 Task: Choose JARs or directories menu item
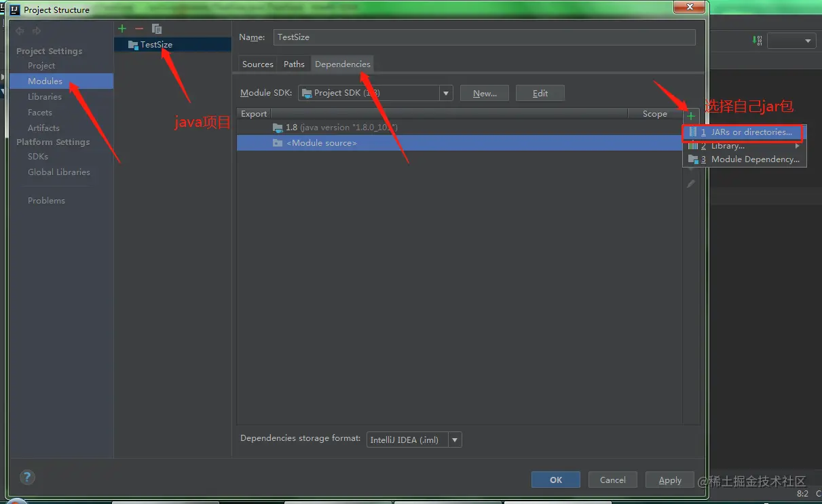click(x=744, y=132)
